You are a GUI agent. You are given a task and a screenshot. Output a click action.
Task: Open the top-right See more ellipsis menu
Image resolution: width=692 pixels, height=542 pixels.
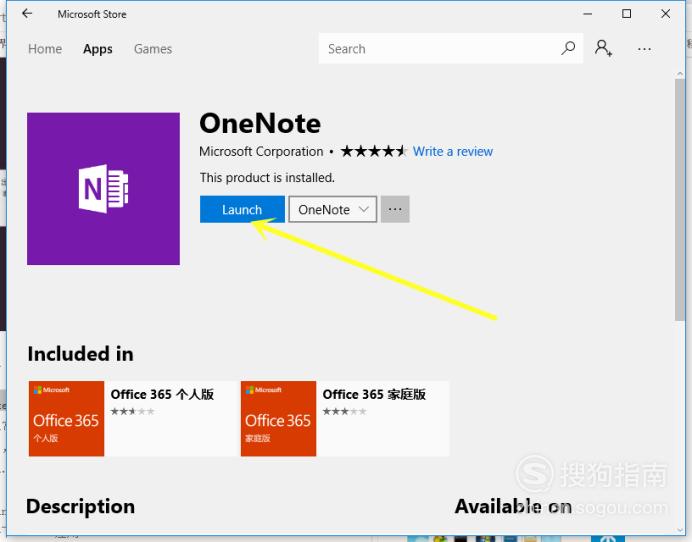pos(644,49)
